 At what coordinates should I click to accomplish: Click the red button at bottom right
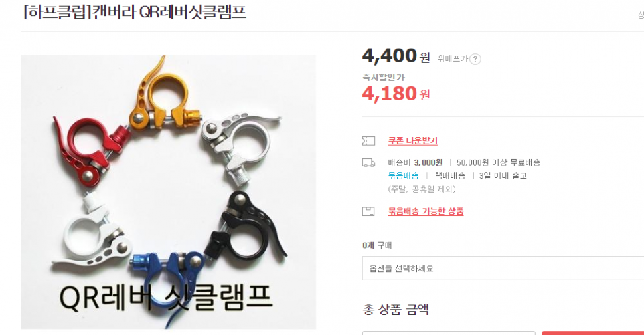tap(593, 333)
